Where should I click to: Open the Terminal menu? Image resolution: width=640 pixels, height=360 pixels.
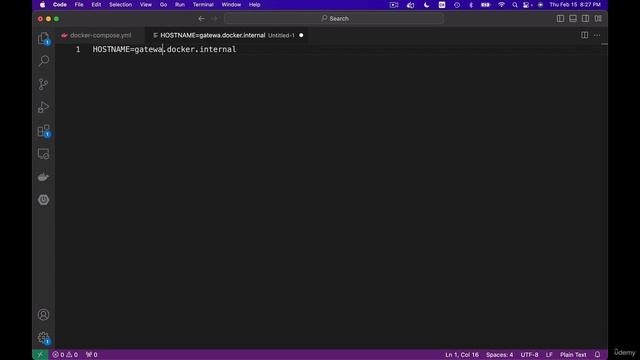(x=203, y=4)
